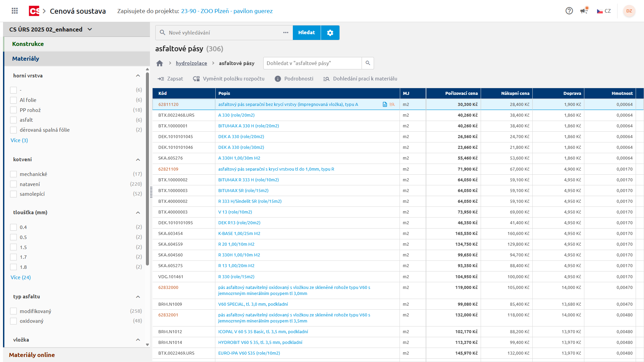Viewport: 644px width, 362px height.
Task: Collapse the kotvení filter section
Action: pyautogui.click(x=138, y=160)
